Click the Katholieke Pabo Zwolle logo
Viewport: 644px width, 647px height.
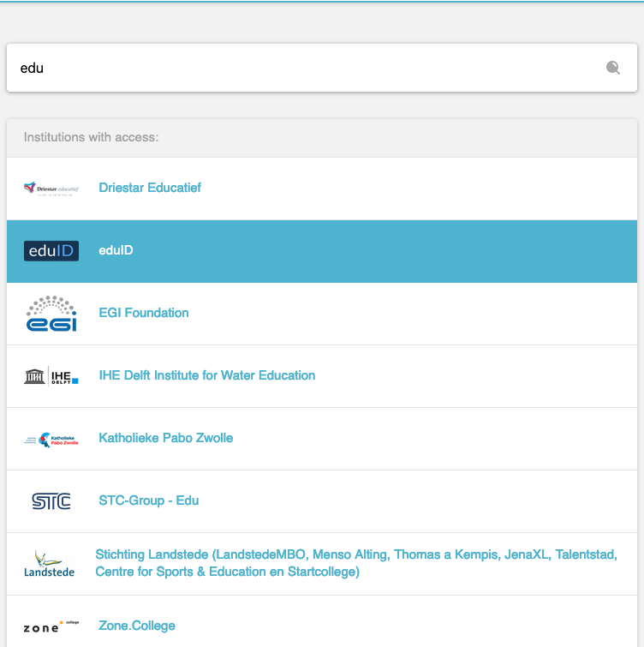pos(51,440)
